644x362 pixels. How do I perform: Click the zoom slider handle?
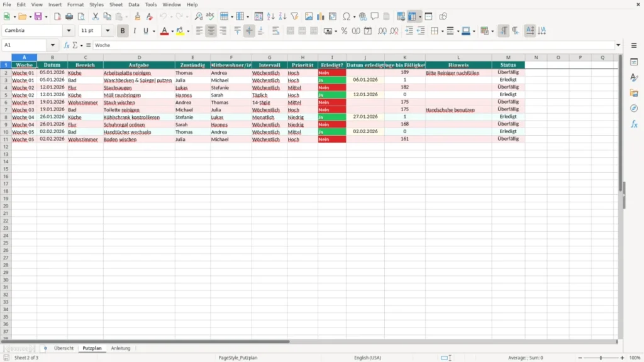[x=601, y=358]
